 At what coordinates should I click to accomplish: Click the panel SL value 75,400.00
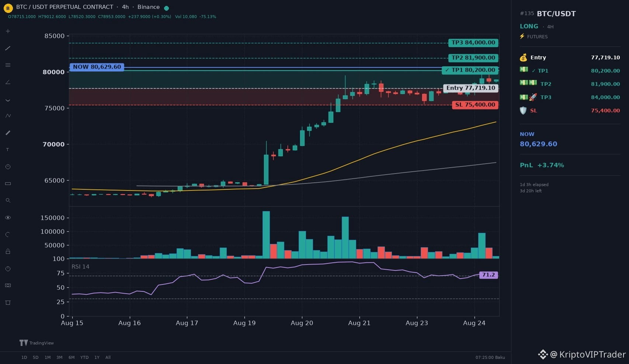pos(605,111)
